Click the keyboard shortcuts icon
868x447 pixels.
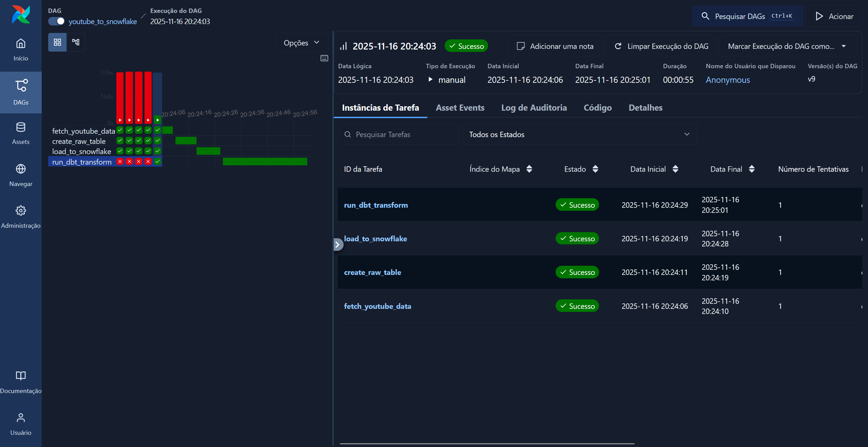point(324,58)
